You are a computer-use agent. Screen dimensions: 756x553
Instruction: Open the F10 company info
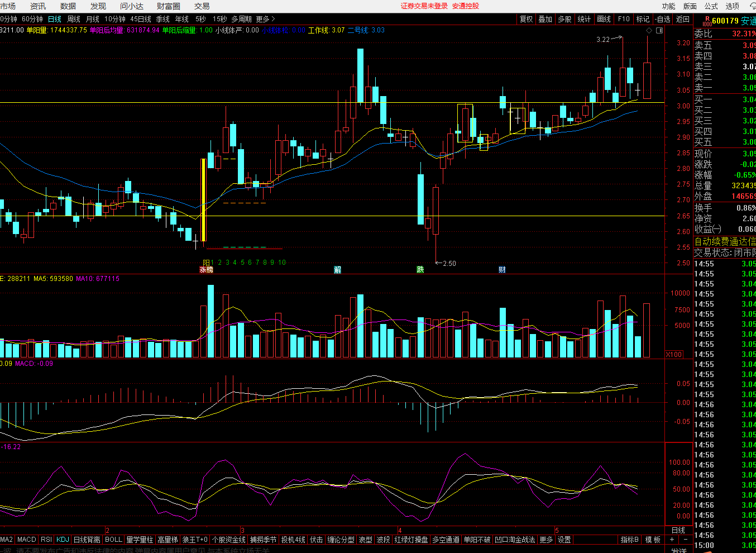624,19
